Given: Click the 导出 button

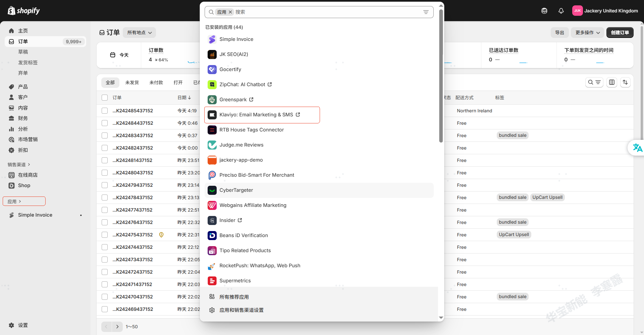Looking at the screenshot, I should pos(559,33).
